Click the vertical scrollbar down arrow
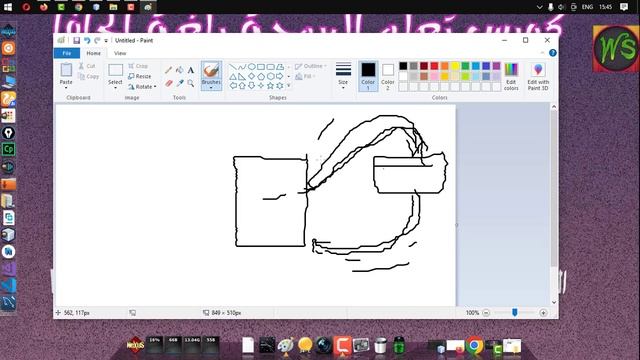 [x=554, y=302]
